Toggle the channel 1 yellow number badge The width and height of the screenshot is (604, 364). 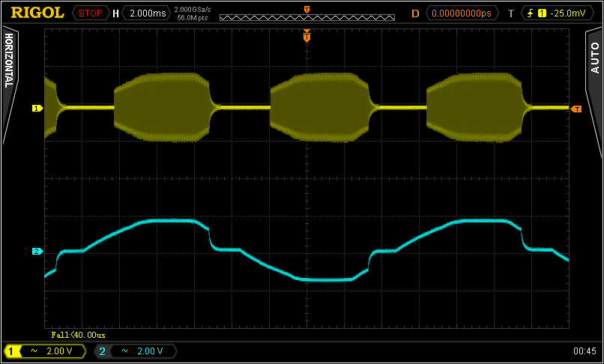coord(11,351)
